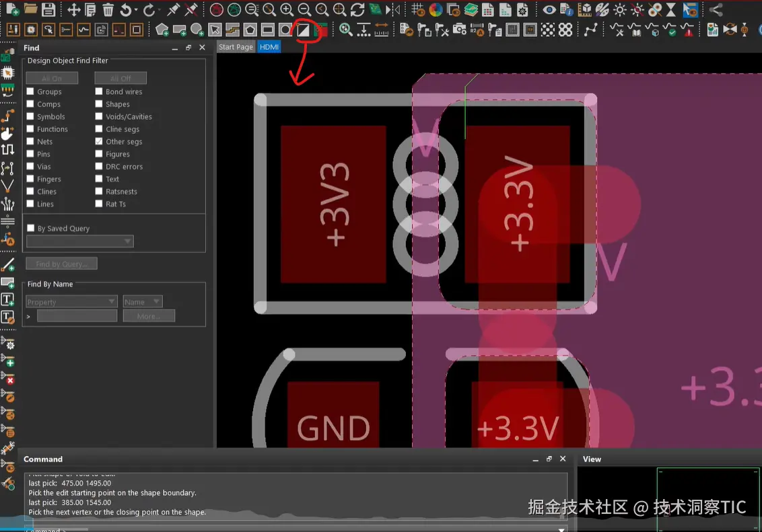The width and height of the screenshot is (762, 532).
Task: Select the Move tool
Action: pos(73,9)
